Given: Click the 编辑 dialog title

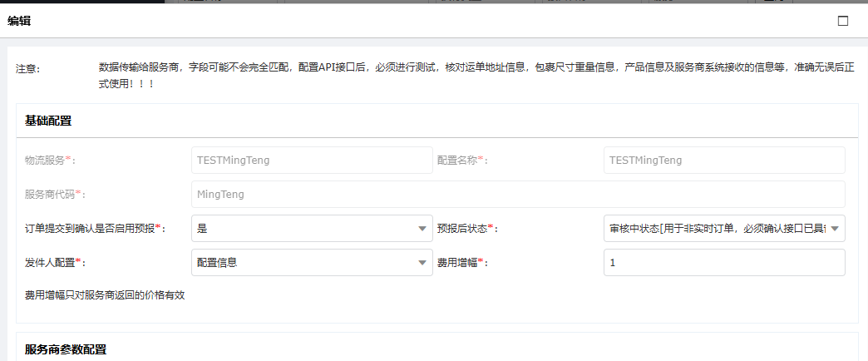Looking at the screenshot, I should (19, 22).
